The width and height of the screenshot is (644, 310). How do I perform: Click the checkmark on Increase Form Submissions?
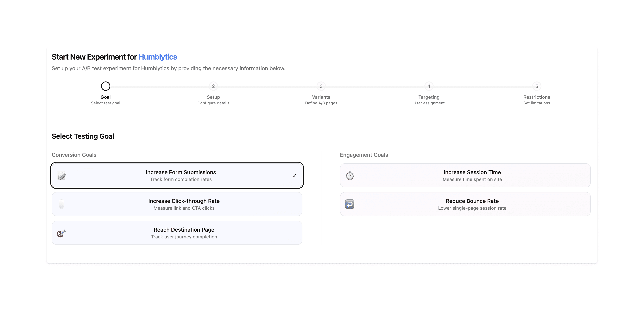click(294, 175)
